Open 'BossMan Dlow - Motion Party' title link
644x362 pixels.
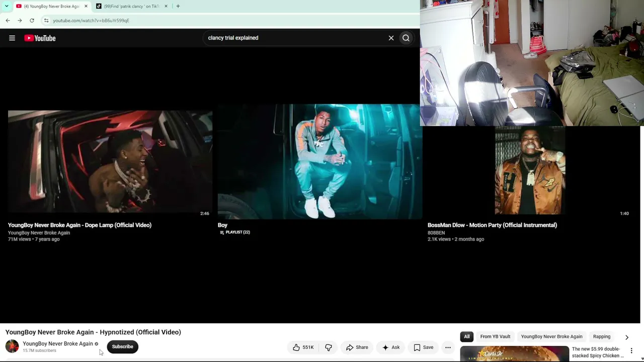click(492, 225)
